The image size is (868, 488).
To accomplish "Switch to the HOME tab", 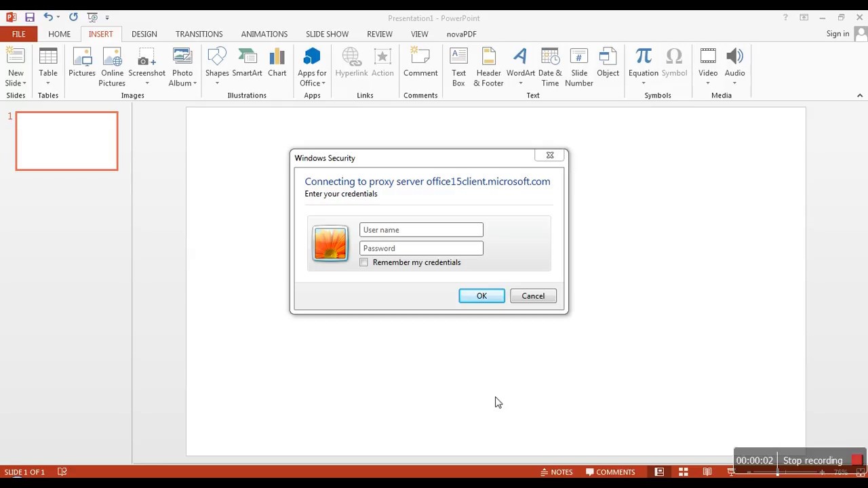I will click(x=60, y=34).
